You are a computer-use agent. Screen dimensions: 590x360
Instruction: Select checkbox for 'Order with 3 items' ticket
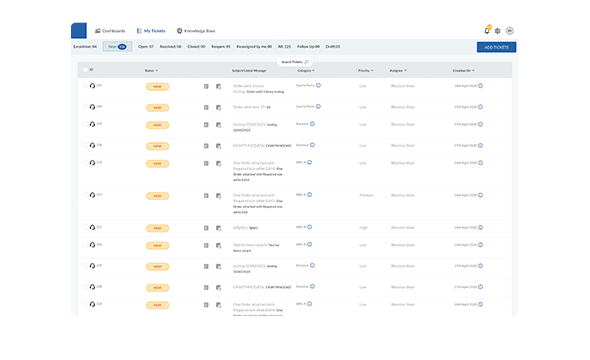[x=85, y=86]
